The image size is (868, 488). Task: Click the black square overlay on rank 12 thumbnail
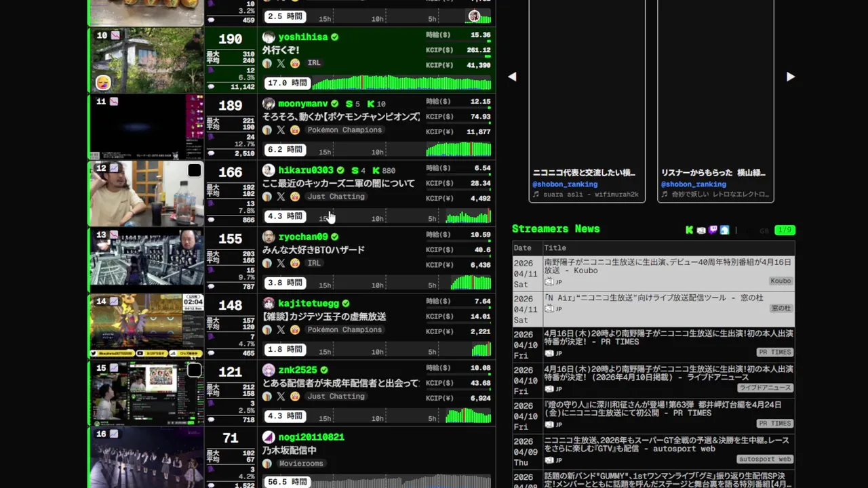[194, 170]
